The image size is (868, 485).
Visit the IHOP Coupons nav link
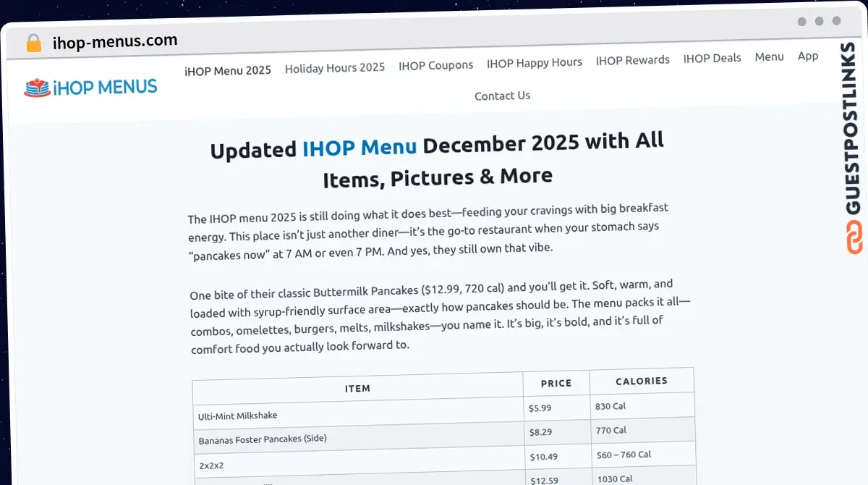coord(435,65)
